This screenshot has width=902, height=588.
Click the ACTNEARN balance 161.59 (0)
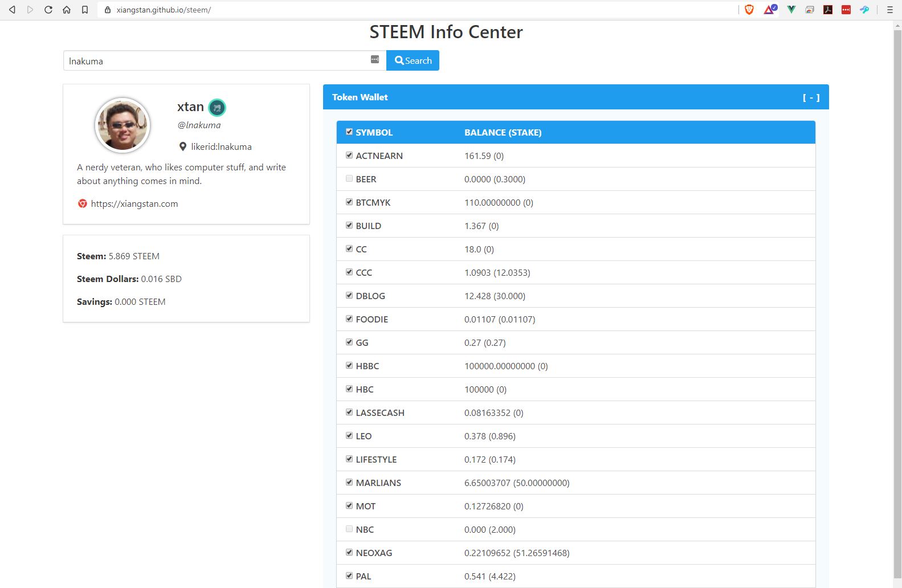coord(484,156)
